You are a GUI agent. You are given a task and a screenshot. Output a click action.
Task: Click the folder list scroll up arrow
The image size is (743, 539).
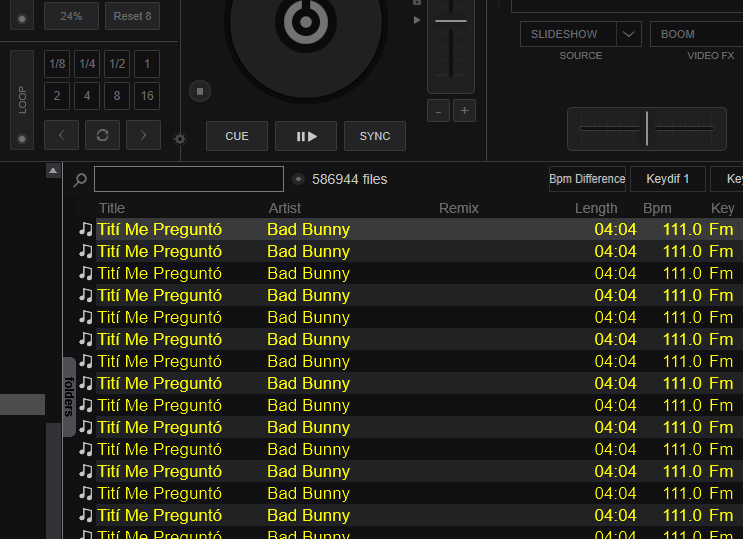click(x=53, y=171)
